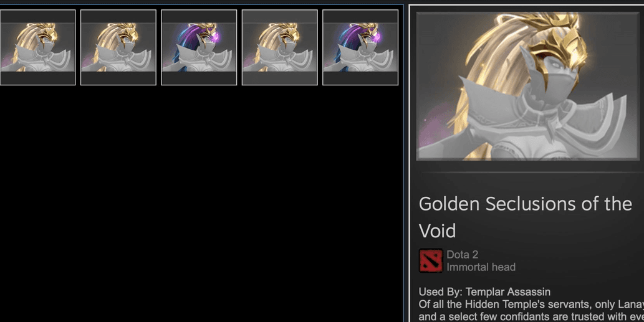
Task: Select the second golden helmet inventory item
Action: pyautogui.click(x=118, y=47)
